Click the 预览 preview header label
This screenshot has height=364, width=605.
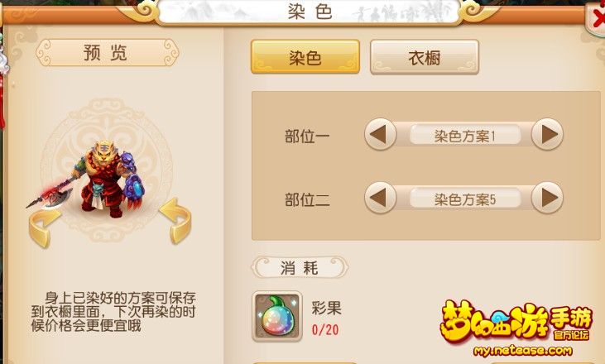tap(107, 52)
